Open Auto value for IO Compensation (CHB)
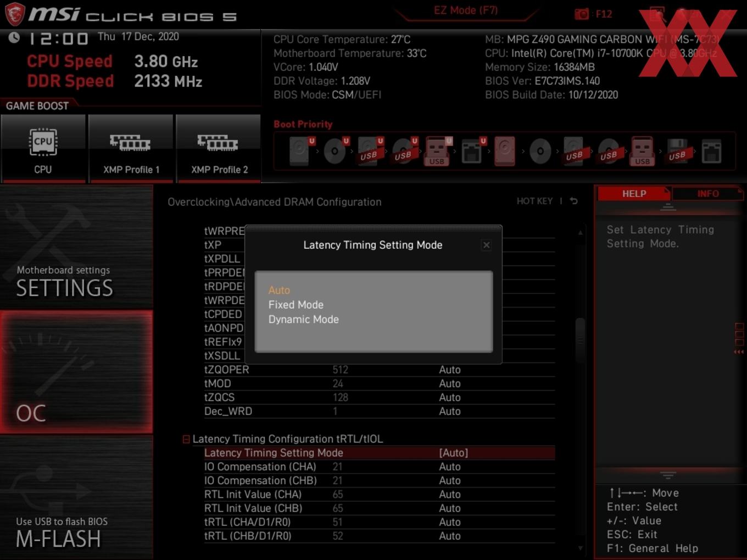 point(450,480)
